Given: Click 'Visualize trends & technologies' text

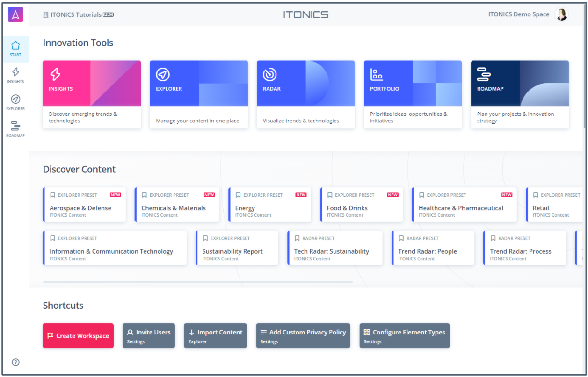Looking at the screenshot, I should click(301, 121).
